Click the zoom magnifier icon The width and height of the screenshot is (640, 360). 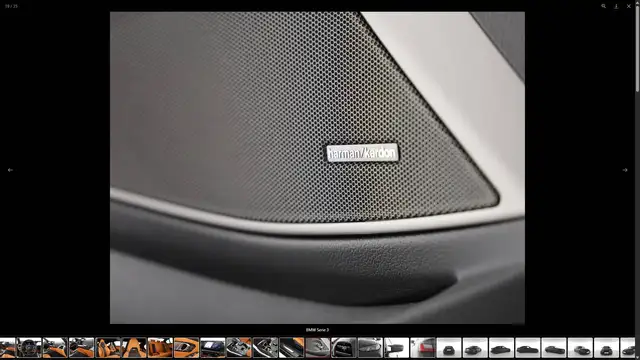click(603, 6)
